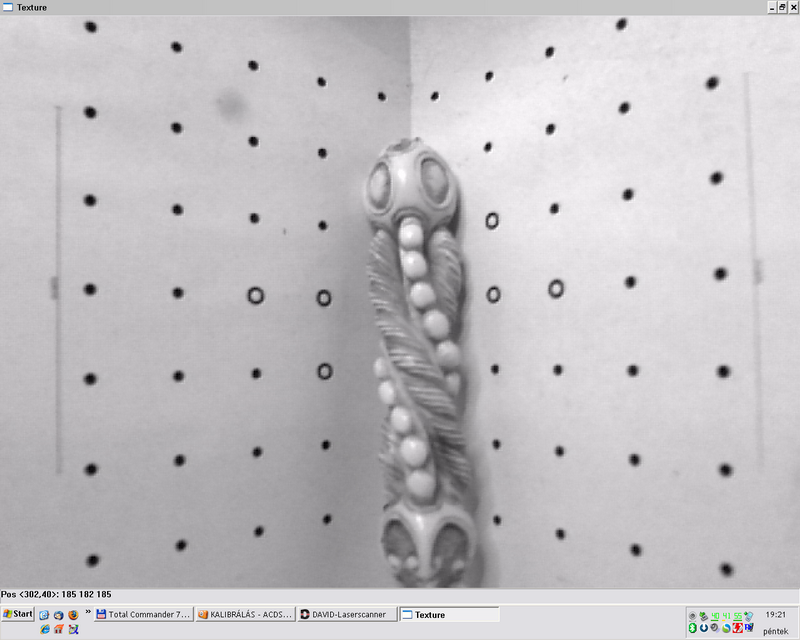
Task: Open the Windows Start menu
Action: 18,614
